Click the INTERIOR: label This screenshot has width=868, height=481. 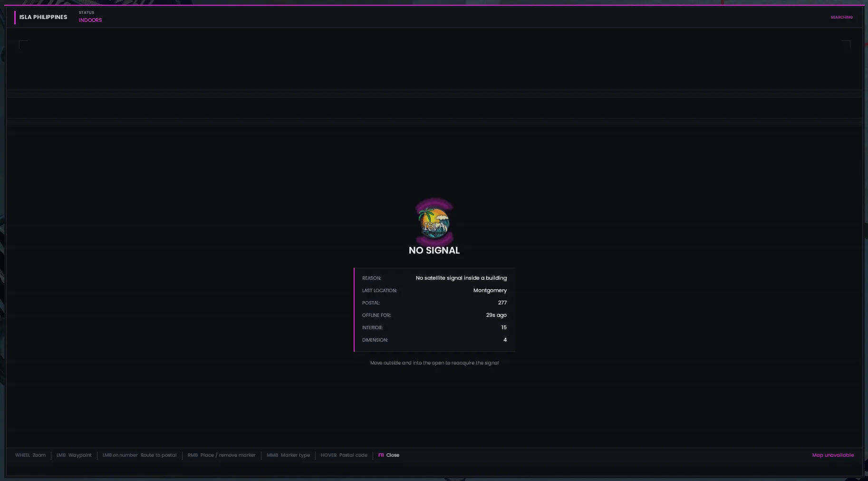(x=372, y=328)
